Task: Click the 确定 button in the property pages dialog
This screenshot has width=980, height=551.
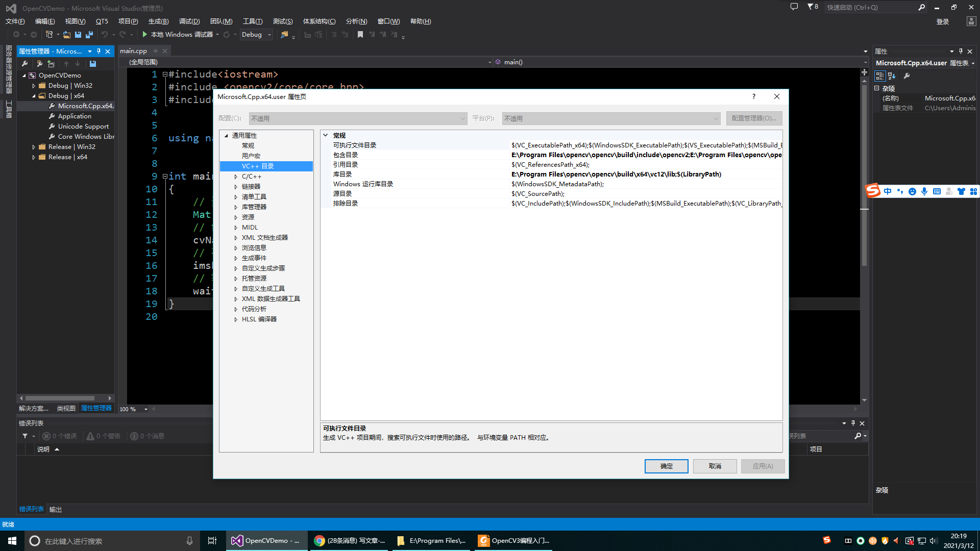Action: pos(666,466)
